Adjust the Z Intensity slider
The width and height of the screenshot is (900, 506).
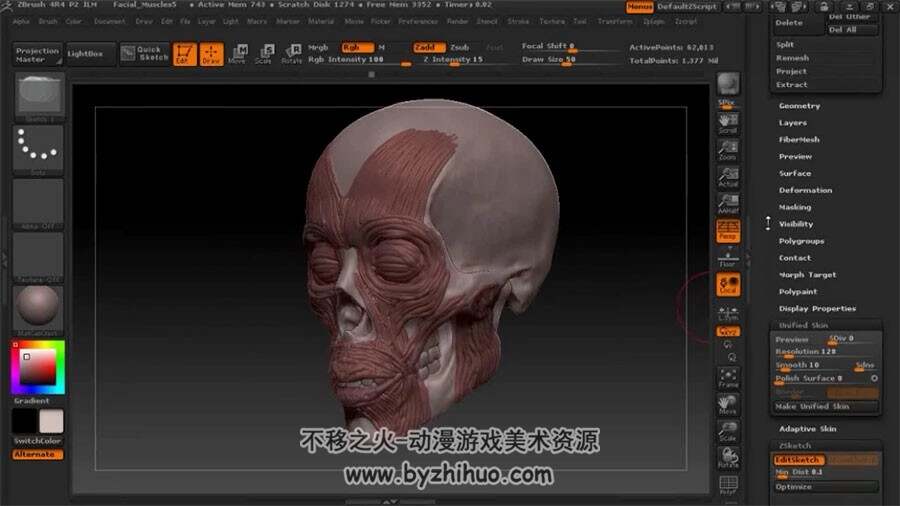tap(459, 60)
